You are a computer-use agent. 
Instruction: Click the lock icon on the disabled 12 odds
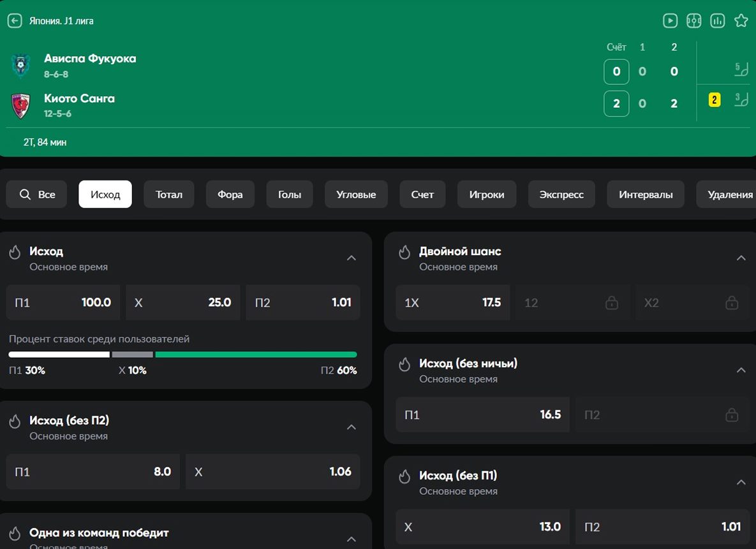[611, 302]
